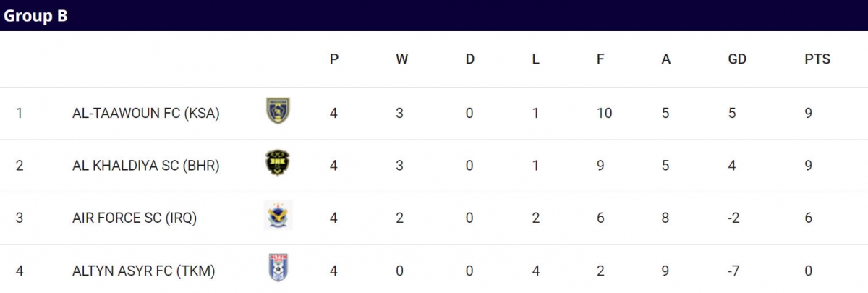The height and width of the screenshot is (293, 868).
Task: Click the A column header
Action: click(x=666, y=59)
